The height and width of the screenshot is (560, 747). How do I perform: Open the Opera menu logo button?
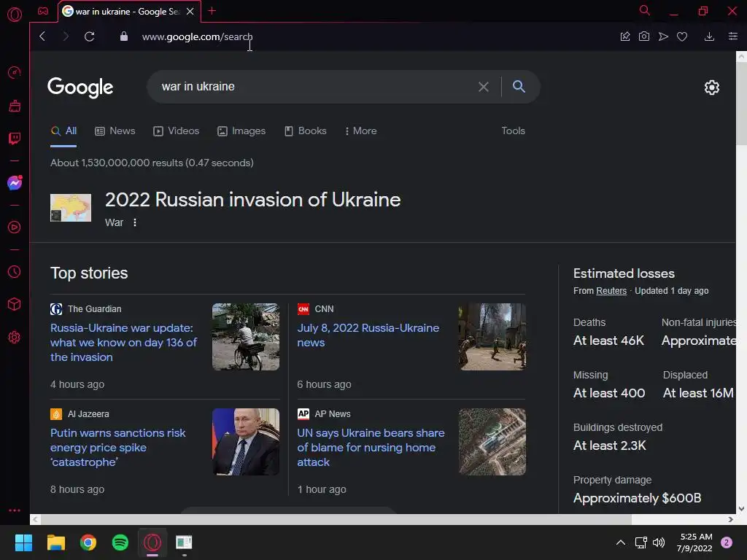15,15
